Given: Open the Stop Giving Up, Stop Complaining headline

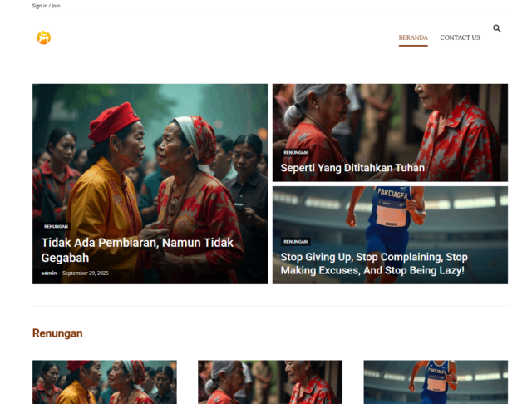Looking at the screenshot, I should click(x=373, y=264).
